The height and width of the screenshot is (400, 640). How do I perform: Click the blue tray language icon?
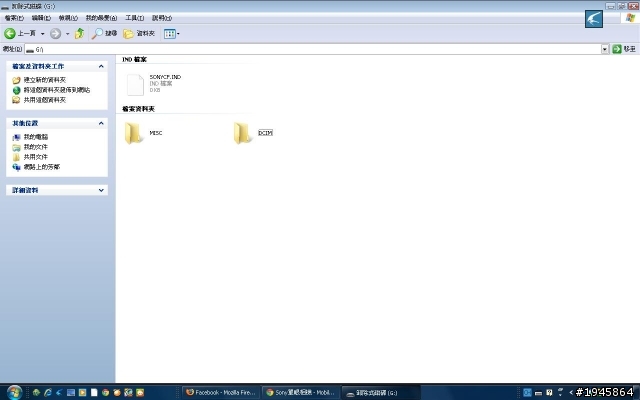pos(527,393)
